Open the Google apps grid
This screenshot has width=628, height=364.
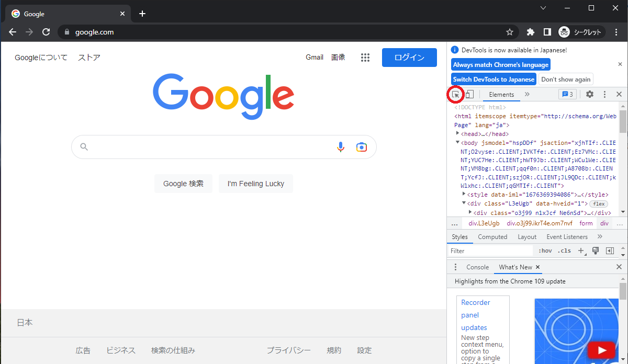pyautogui.click(x=365, y=57)
